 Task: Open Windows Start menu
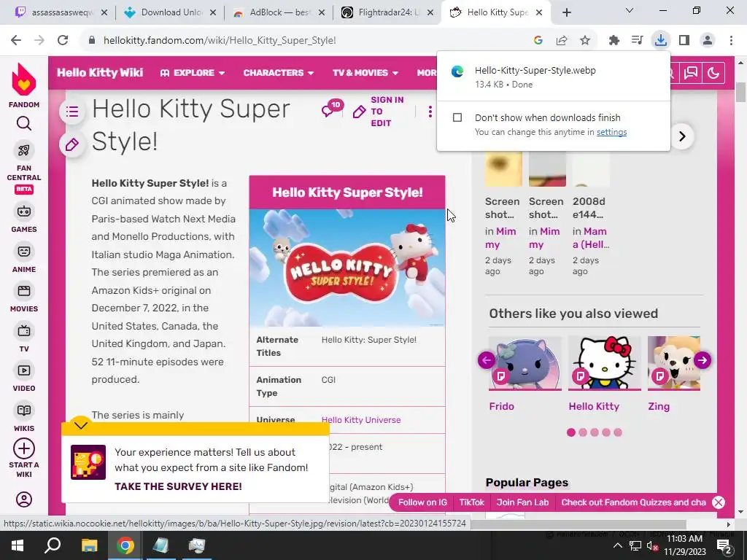(18, 545)
